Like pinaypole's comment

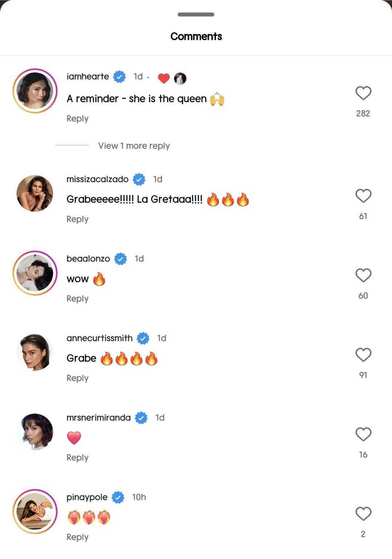tap(363, 513)
